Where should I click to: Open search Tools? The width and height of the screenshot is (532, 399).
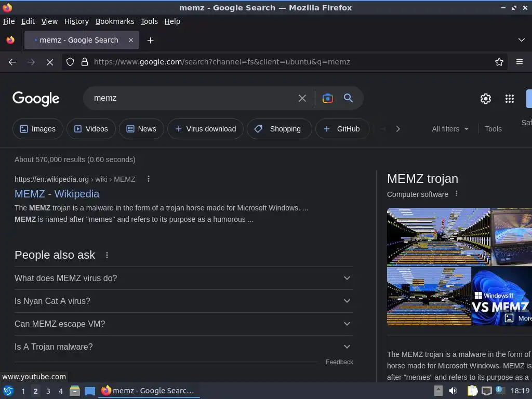click(493, 129)
